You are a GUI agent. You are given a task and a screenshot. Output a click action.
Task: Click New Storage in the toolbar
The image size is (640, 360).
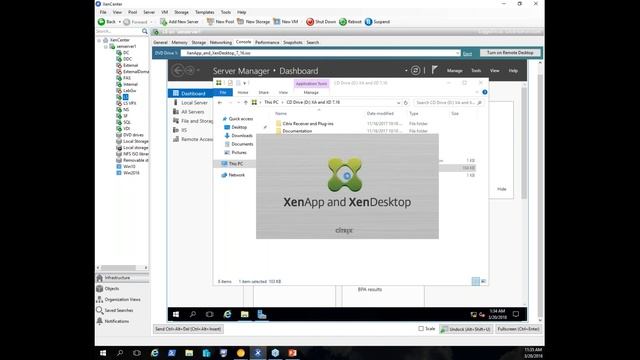tap(253, 22)
